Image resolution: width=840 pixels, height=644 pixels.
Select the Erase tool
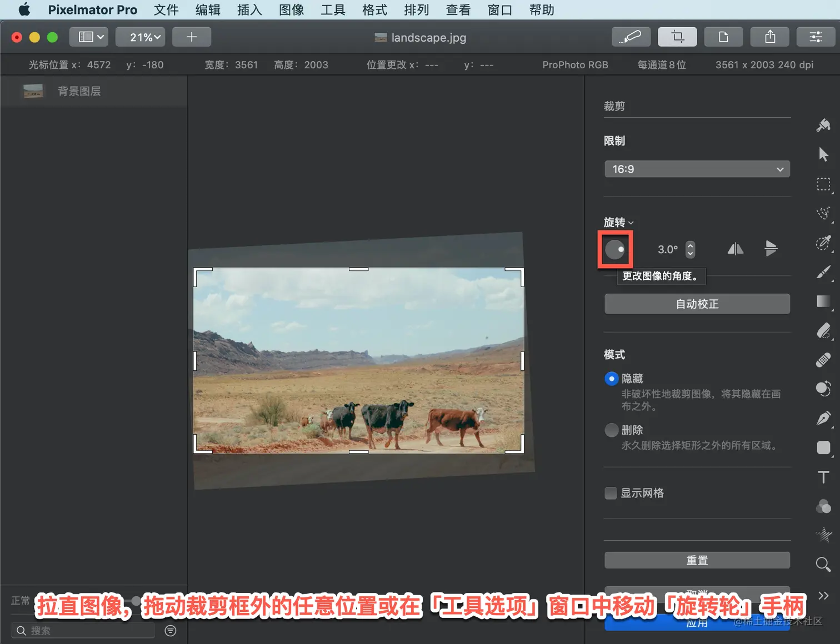click(823, 331)
